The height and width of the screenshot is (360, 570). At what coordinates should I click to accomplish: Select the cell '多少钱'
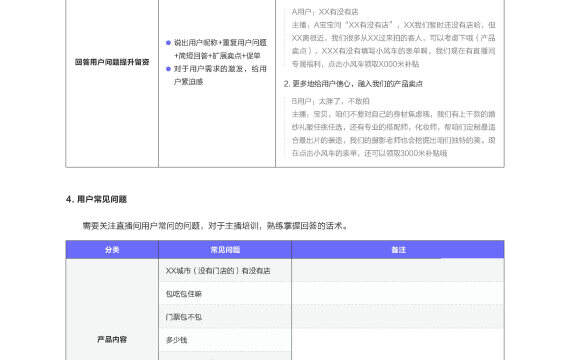(x=225, y=340)
